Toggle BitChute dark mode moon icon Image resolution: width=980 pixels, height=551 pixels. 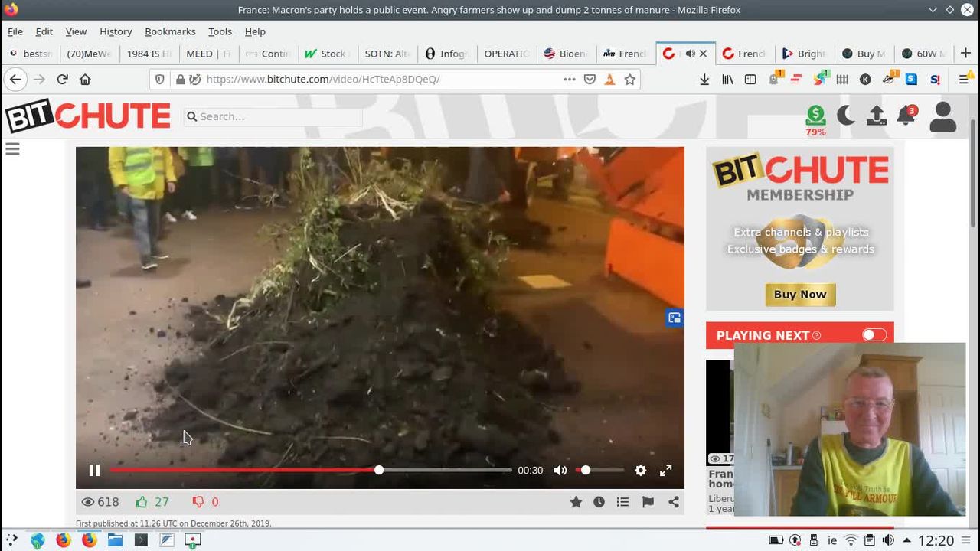[846, 116]
